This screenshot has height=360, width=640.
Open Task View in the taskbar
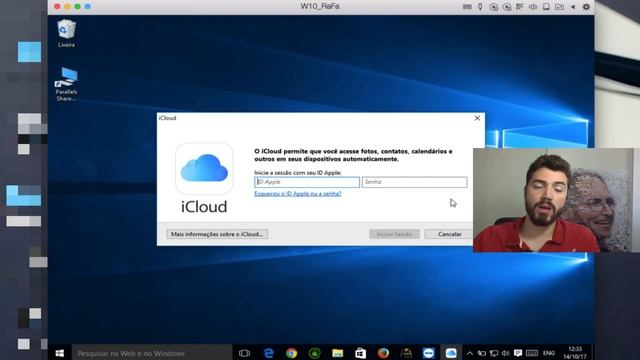click(x=244, y=353)
